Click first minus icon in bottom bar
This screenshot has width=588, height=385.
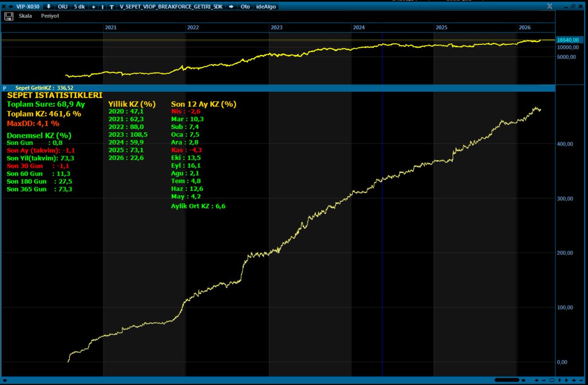pos(544,381)
